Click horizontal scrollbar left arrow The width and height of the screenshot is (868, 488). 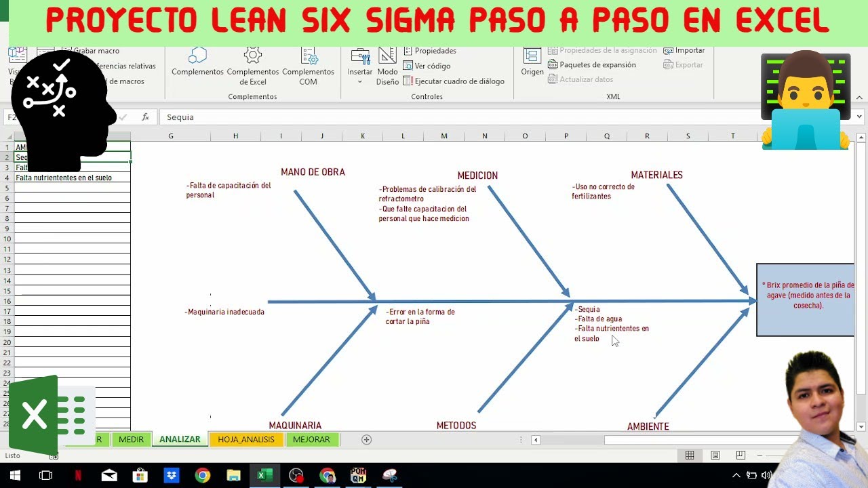(536, 440)
